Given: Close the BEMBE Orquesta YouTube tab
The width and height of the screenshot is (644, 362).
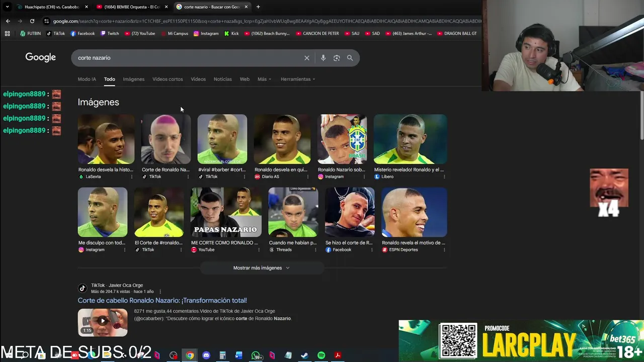Looking at the screenshot, I should (167, 7).
